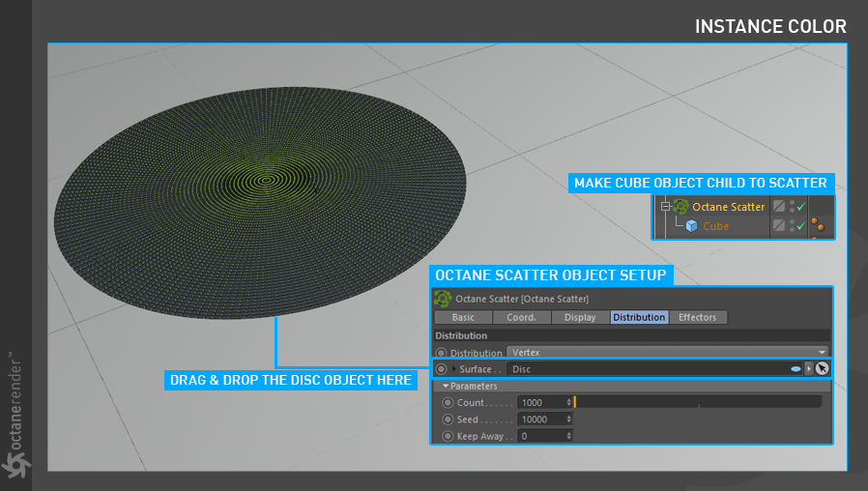The image size is (868, 491).
Task: Open the Distribution Vertex dropdown
Action: 668,352
